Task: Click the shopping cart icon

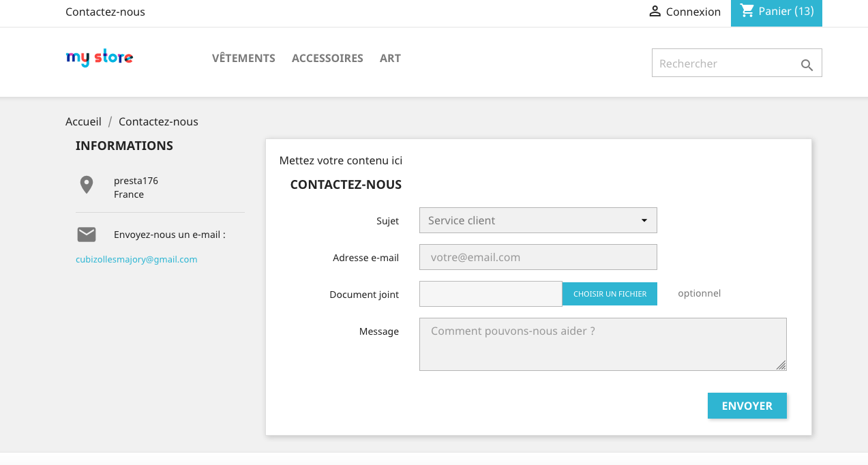Action: 747,11
